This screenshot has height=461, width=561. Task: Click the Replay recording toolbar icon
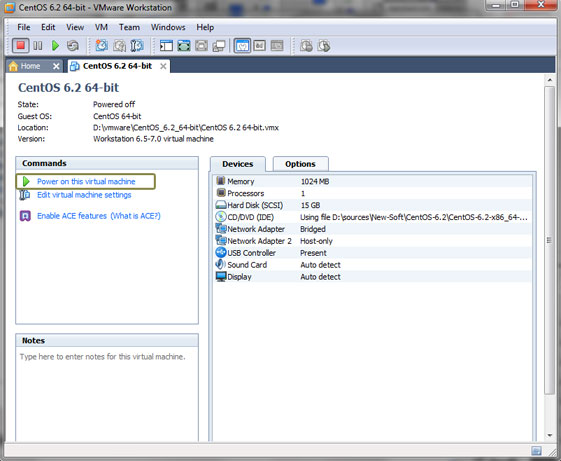pyautogui.click(x=324, y=45)
